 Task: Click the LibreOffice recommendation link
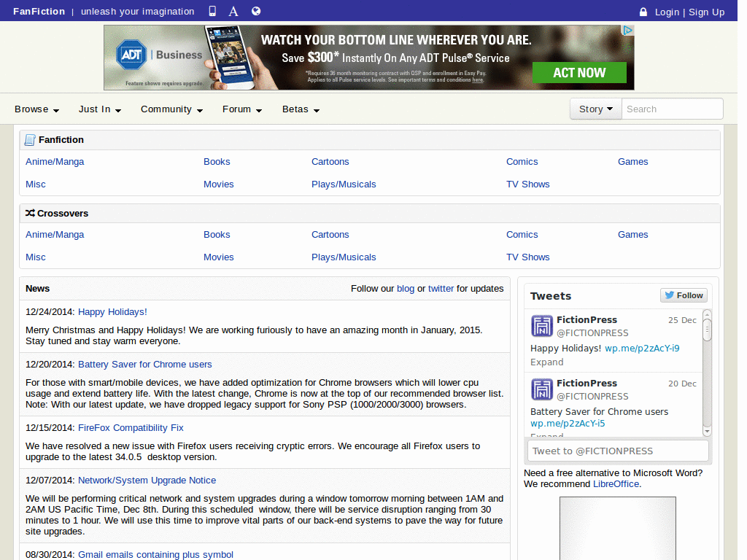click(616, 484)
